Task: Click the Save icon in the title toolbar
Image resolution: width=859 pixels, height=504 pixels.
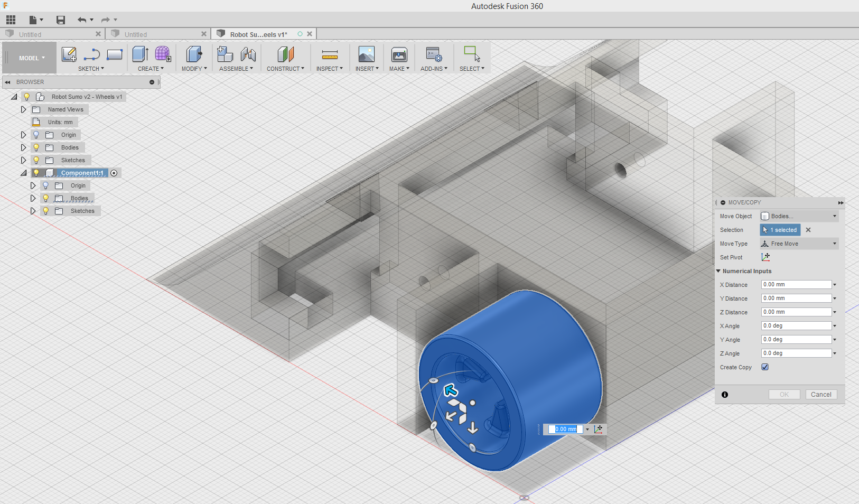Action: click(x=60, y=20)
